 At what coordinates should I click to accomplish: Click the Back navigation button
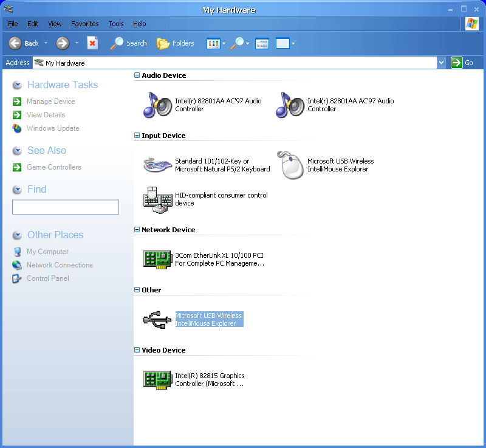pyautogui.click(x=23, y=43)
